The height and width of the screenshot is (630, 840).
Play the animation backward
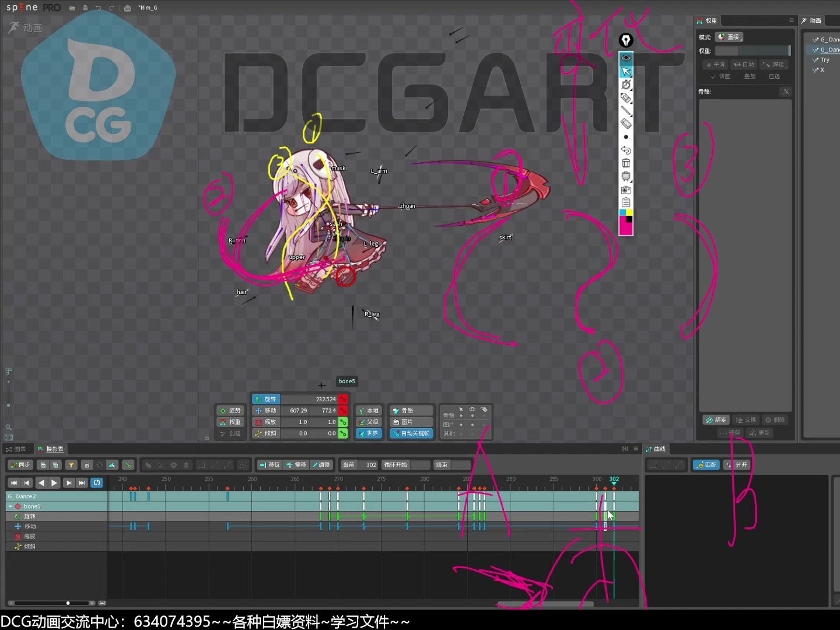pos(41,482)
